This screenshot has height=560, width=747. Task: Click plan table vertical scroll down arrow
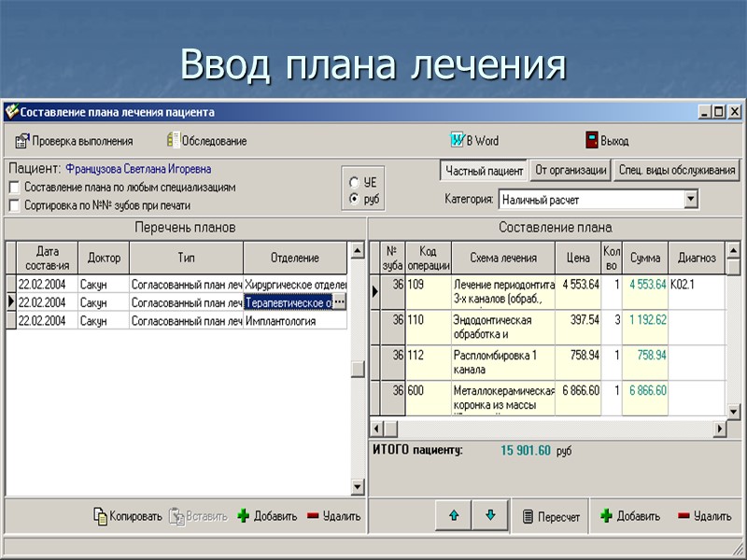tap(734, 411)
